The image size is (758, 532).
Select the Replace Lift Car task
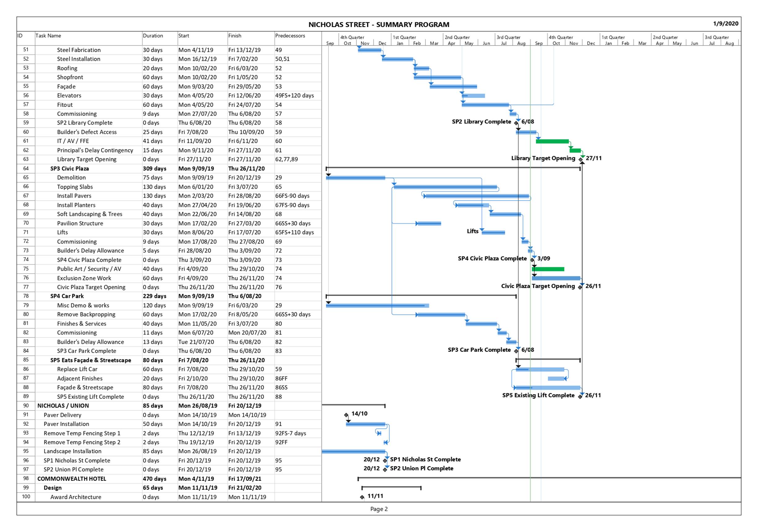(x=77, y=369)
